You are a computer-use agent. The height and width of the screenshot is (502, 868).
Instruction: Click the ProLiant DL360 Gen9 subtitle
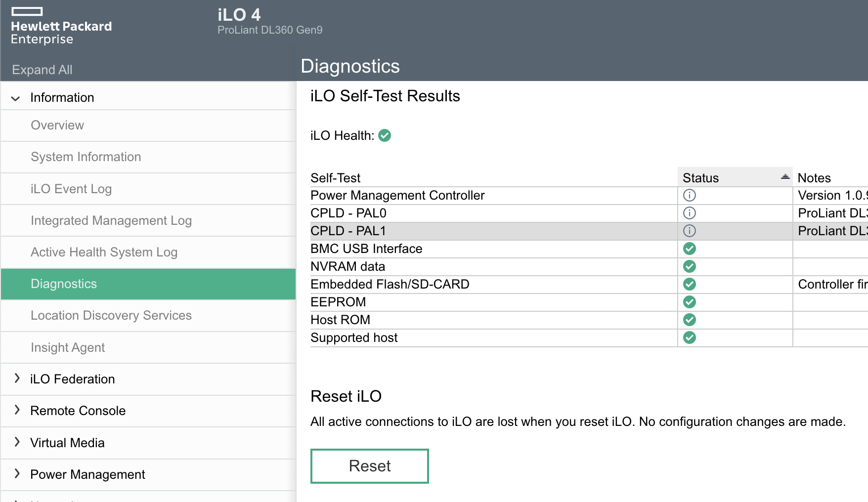[270, 30]
